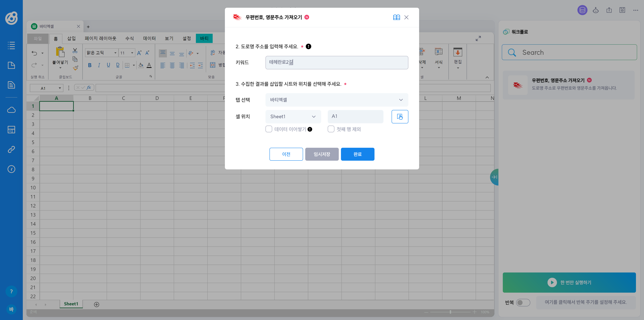Click the robot bot icon at top right
Viewport: 644px width, 320px height.
(596, 10)
